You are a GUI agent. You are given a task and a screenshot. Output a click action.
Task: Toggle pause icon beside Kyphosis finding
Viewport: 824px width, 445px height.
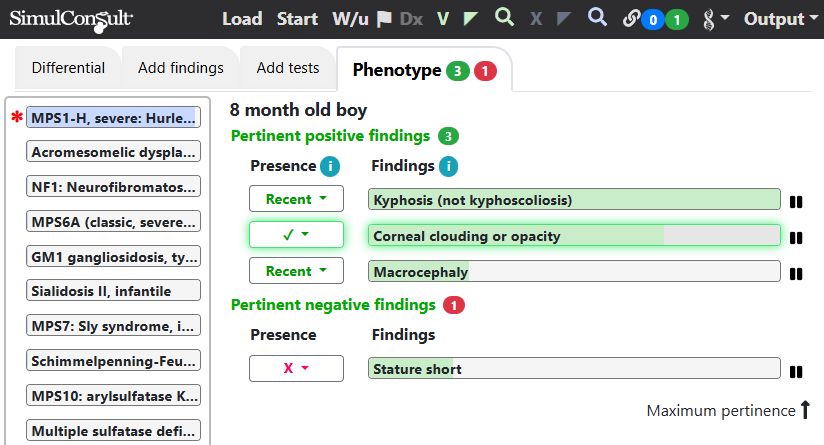pyautogui.click(x=796, y=202)
